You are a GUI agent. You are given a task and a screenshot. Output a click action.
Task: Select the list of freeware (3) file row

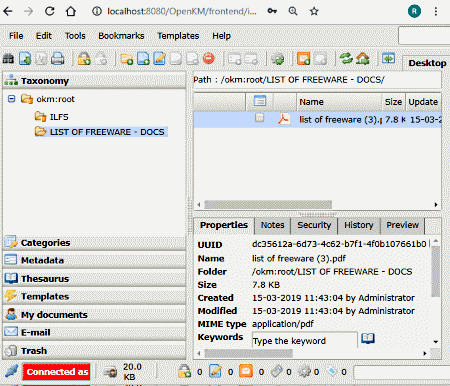(x=317, y=119)
